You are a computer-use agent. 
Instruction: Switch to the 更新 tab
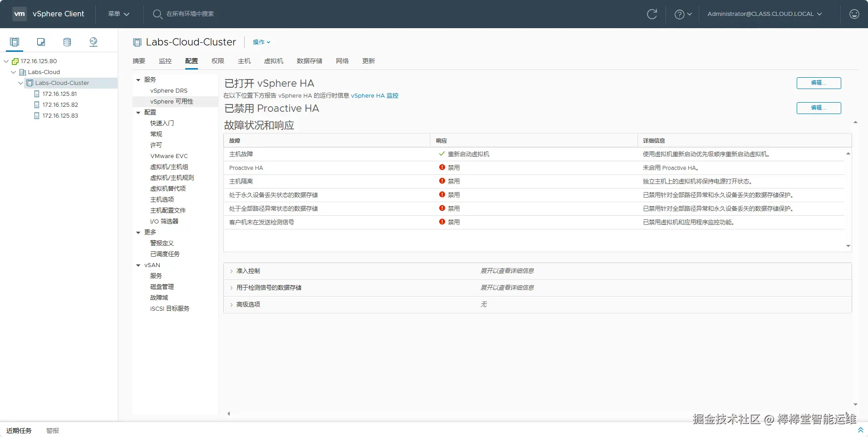[x=369, y=61]
